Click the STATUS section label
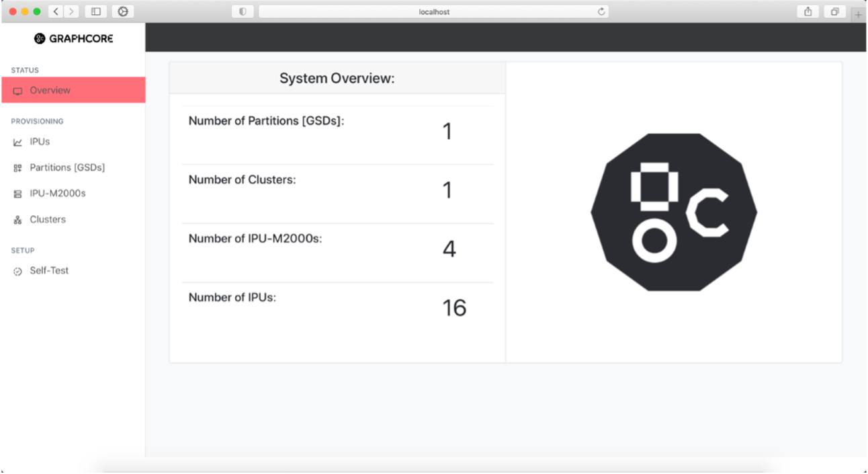This screenshot has height=474, width=868. click(25, 70)
